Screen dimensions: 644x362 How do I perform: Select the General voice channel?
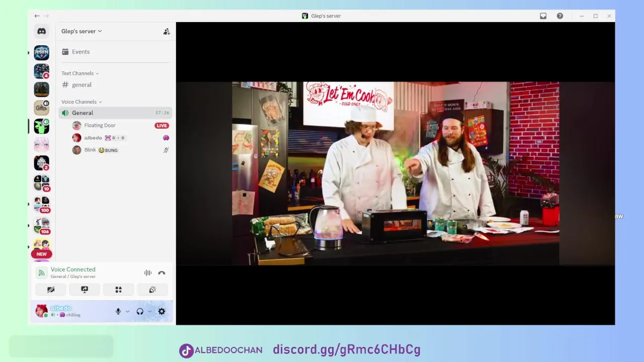pyautogui.click(x=115, y=113)
